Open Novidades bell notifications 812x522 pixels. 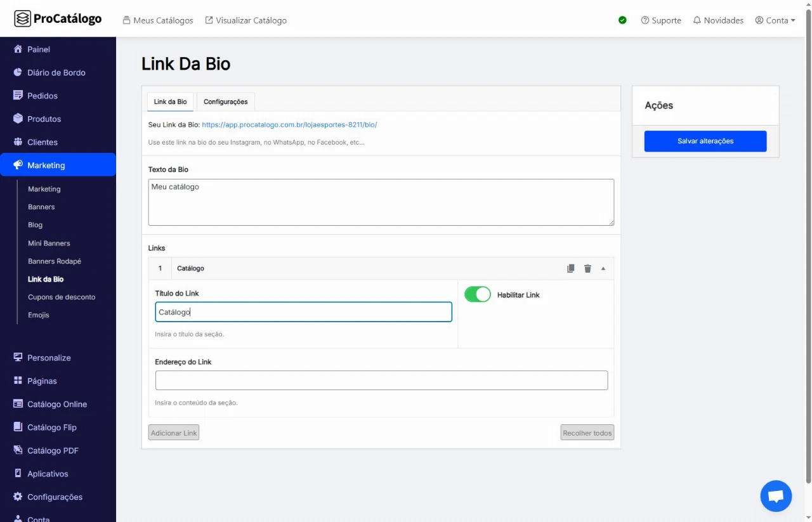tap(717, 20)
